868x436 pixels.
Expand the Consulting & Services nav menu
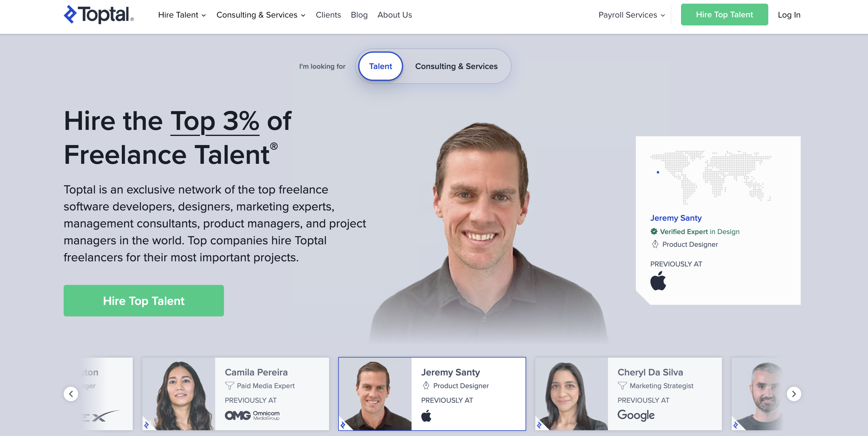(x=261, y=15)
